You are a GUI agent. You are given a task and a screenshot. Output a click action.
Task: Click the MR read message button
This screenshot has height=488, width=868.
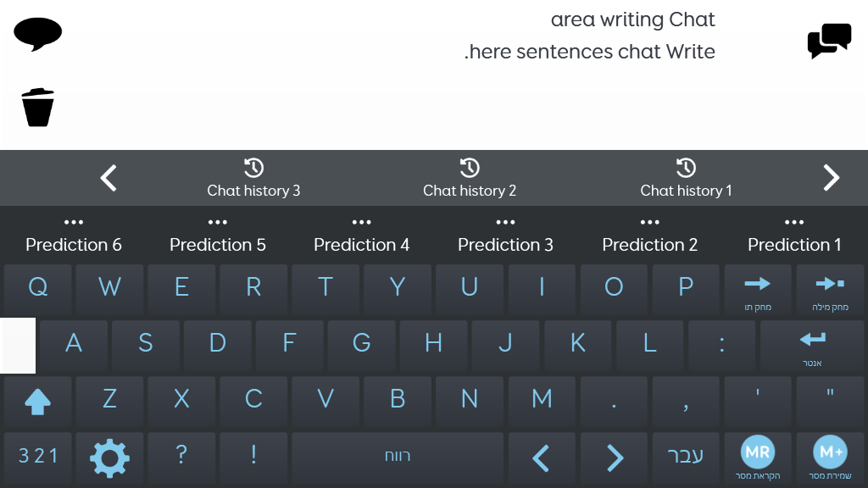[x=757, y=457]
